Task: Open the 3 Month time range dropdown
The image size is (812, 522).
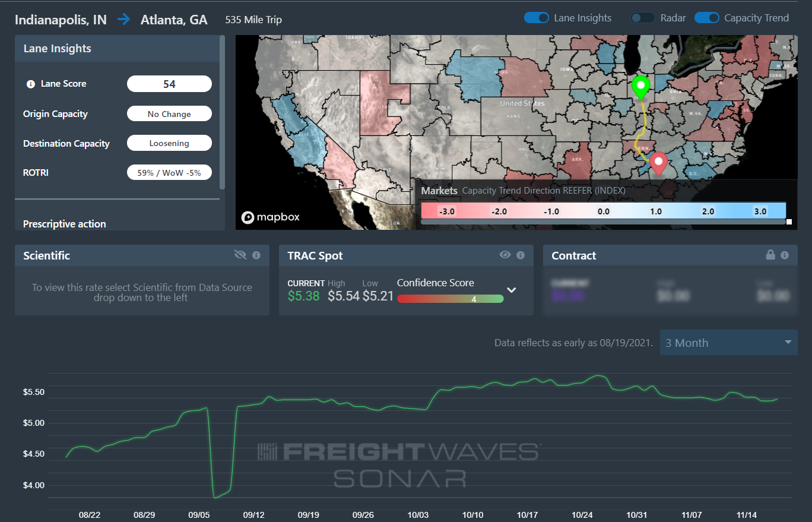Action: tap(729, 343)
